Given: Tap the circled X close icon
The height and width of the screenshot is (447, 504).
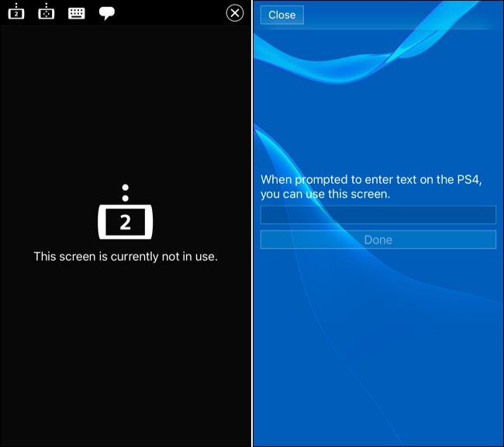Looking at the screenshot, I should (235, 13).
